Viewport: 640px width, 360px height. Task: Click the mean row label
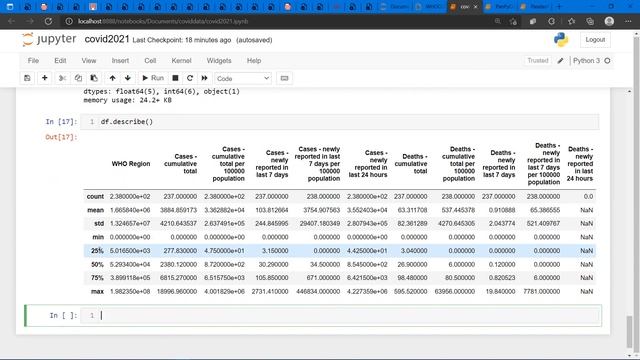tap(96, 210)
